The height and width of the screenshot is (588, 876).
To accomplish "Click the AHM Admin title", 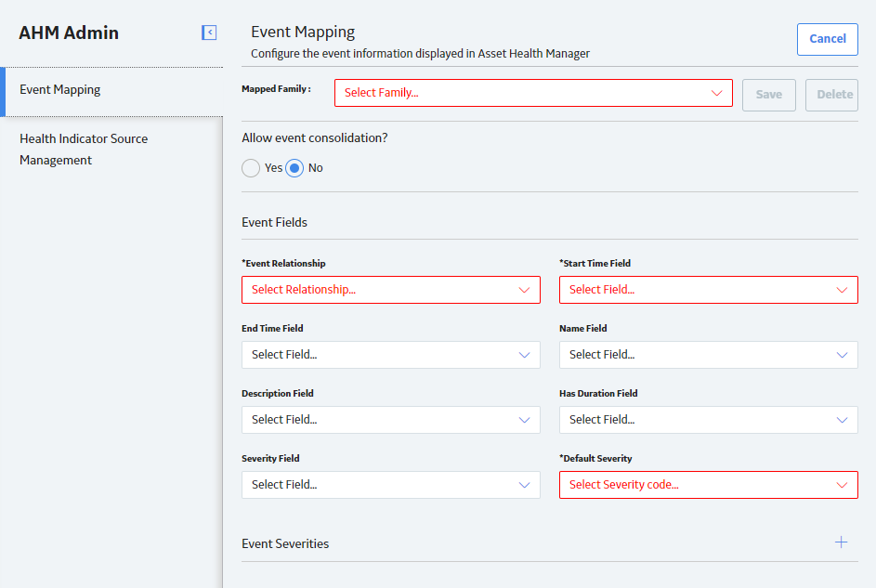I will pos(69,33).
